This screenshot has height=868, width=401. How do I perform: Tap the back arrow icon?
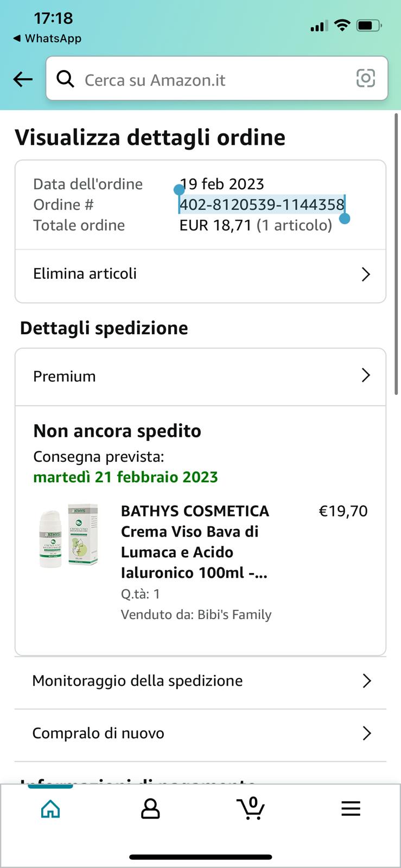(23, 80)
